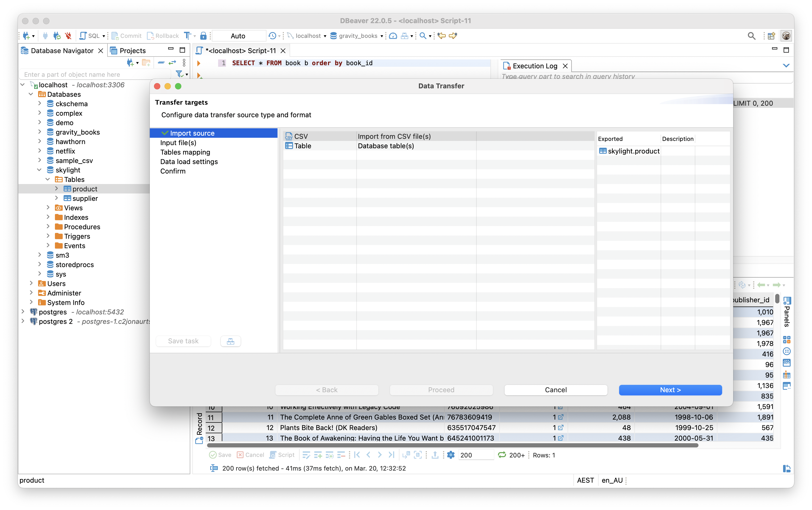Select the CSV import source row
This screenshot has width=812, height=510.
pos(301,136)
